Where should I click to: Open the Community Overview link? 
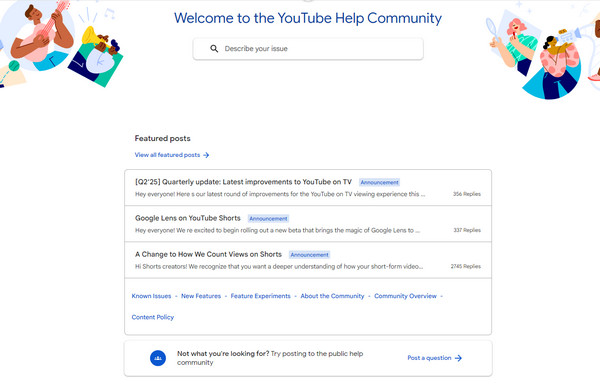point(405,296)
